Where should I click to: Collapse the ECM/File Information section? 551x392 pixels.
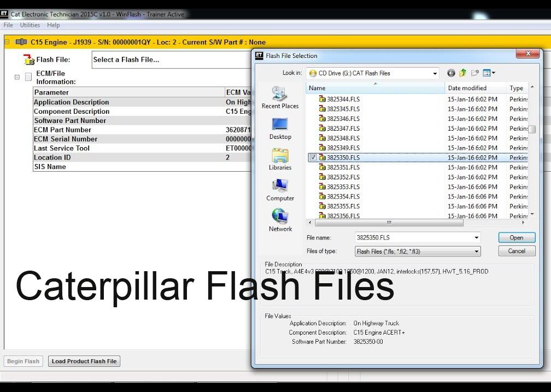[17, 77]
